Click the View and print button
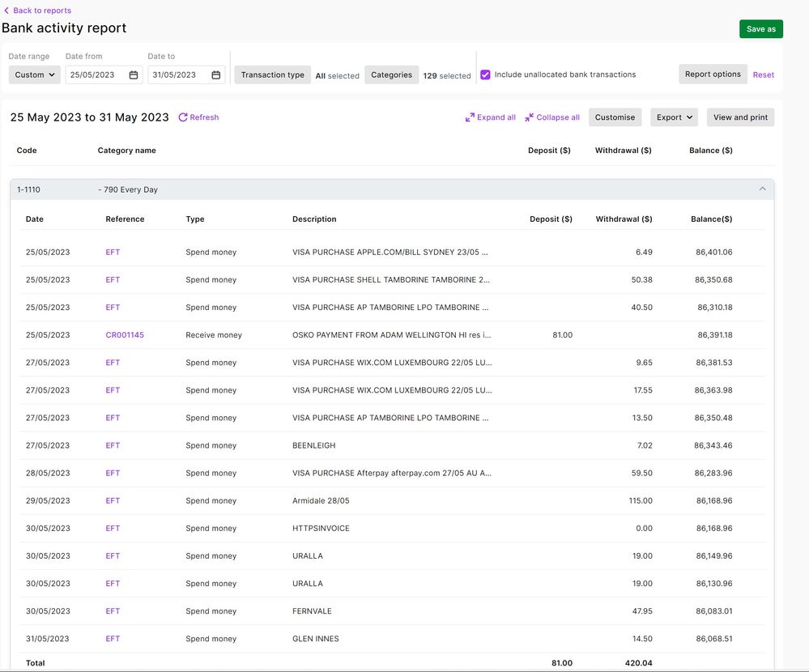The width and height of the screenshot is (809, 672). point(740,117)
